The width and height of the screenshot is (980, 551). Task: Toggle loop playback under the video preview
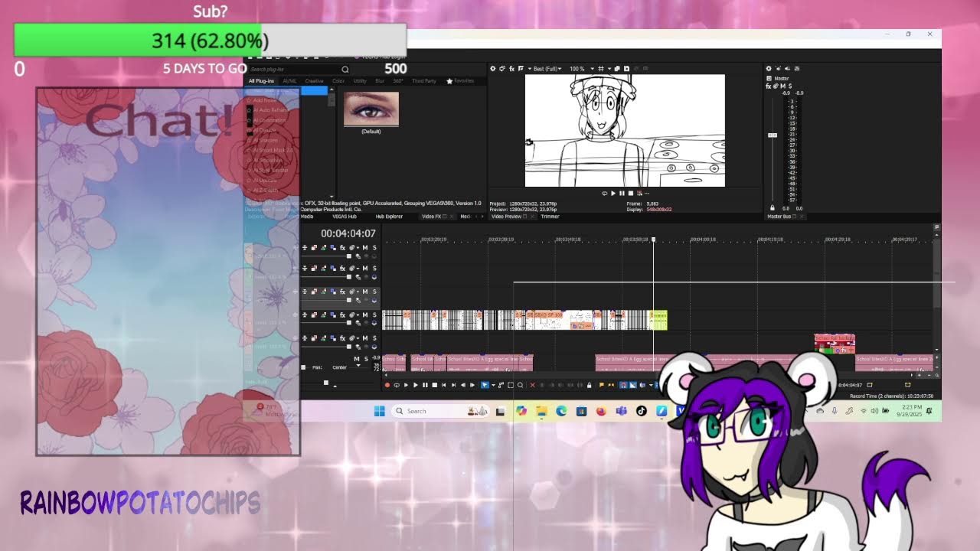coord(604,194)
